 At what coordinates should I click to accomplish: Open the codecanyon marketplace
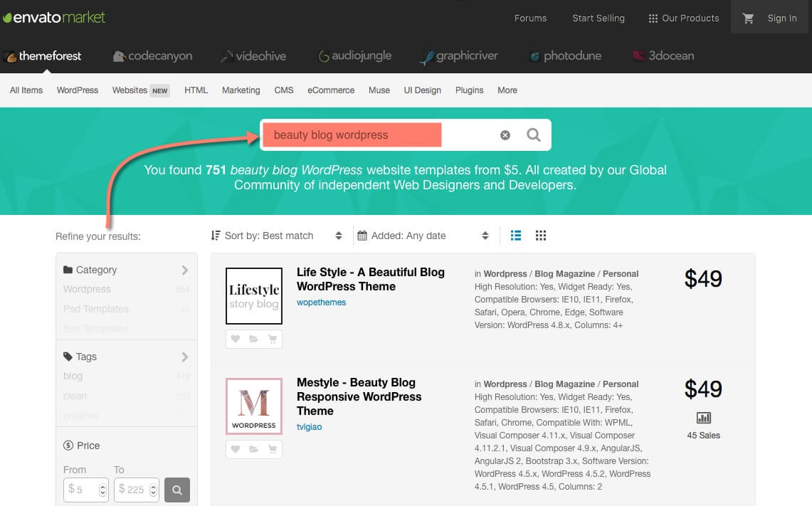[153, 56]
